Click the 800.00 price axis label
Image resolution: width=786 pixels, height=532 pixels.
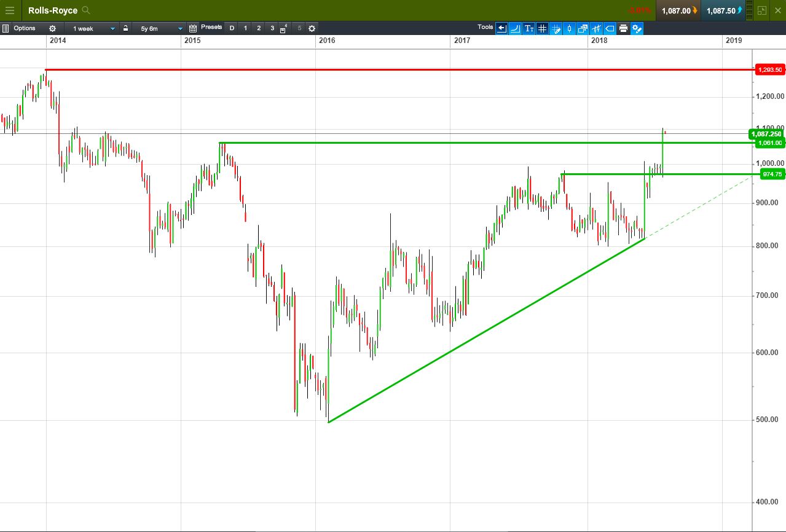pos(768,246)
